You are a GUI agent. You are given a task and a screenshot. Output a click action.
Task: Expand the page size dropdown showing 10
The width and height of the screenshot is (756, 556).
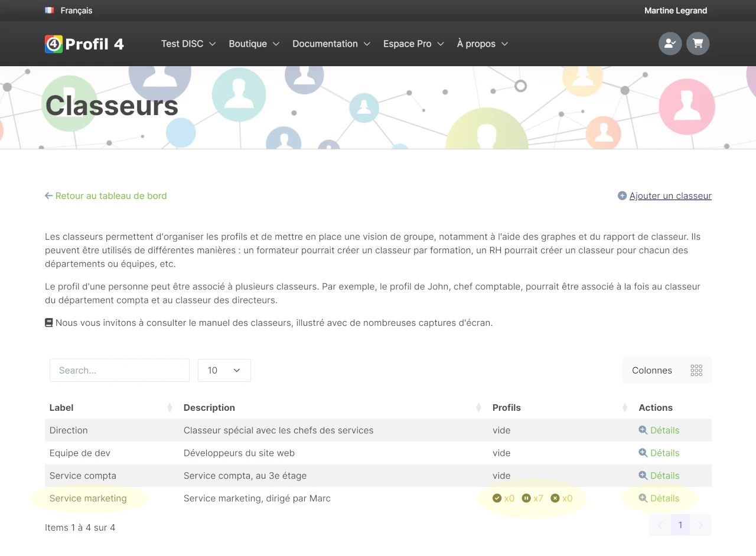coord(224,370)
